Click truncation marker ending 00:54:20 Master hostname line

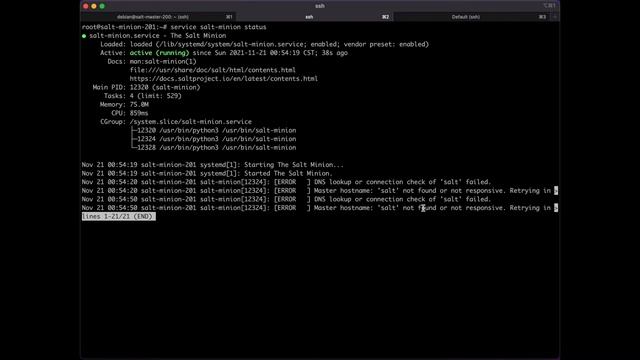coord(556,191)
